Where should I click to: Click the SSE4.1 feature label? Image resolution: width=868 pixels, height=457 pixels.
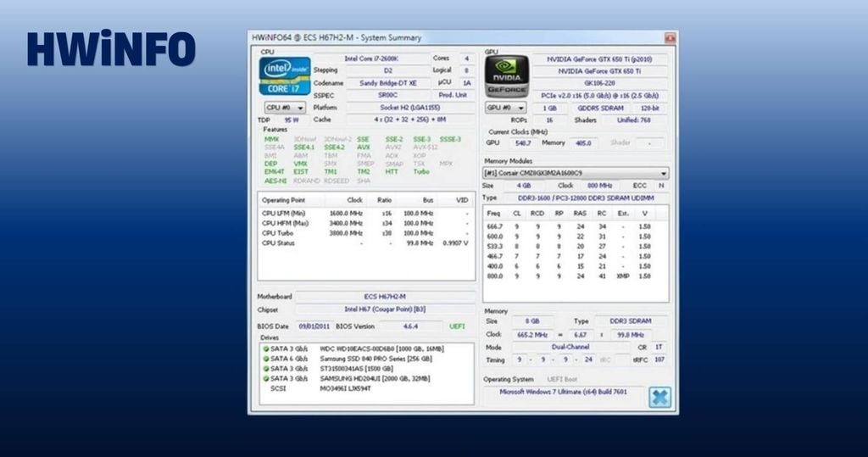tap(304, 148)
